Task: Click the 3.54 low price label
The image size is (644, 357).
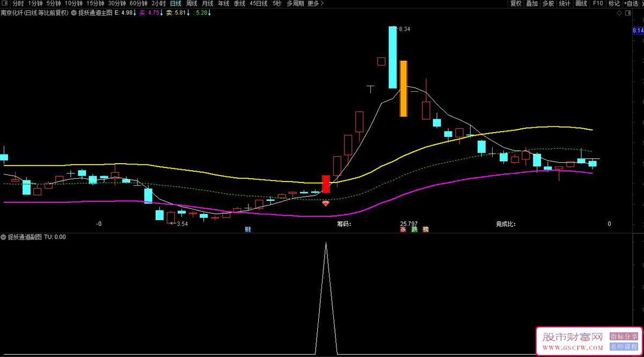Action: click(182, 224)
